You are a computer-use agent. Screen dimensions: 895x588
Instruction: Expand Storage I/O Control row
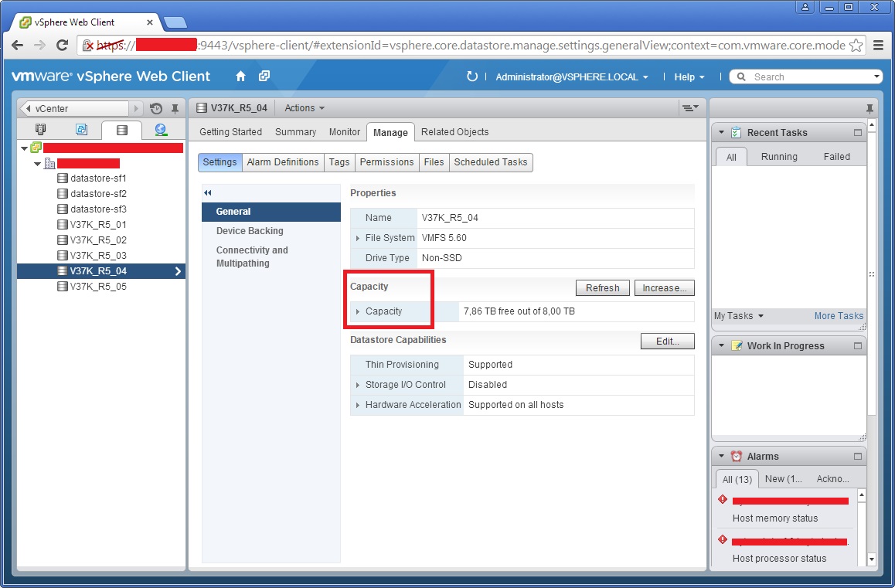coord(357,385)
